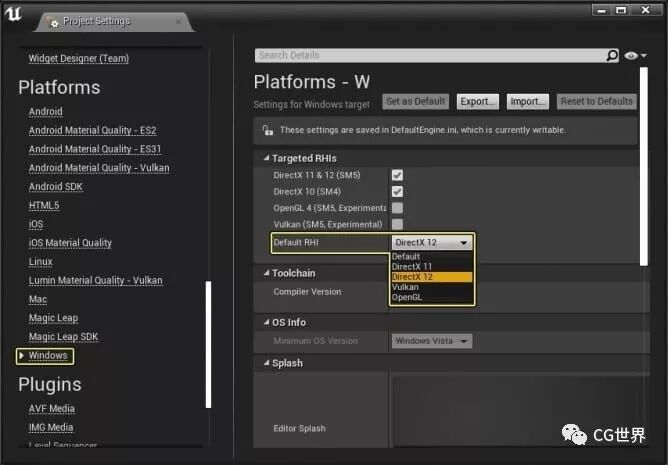Collapse the Splash section
Screen dimensions: 668x465
point(266,363)
